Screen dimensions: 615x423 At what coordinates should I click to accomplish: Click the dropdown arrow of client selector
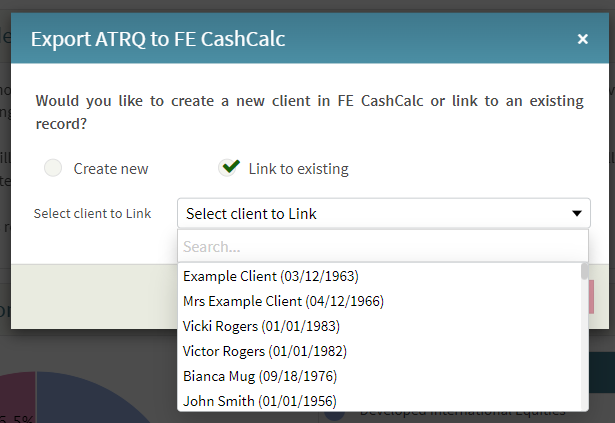point(577,213)
